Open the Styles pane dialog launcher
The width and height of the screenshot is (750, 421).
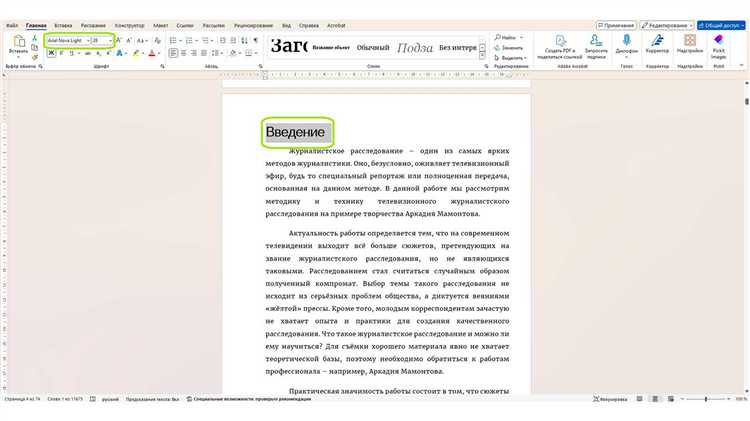point(486,66)
